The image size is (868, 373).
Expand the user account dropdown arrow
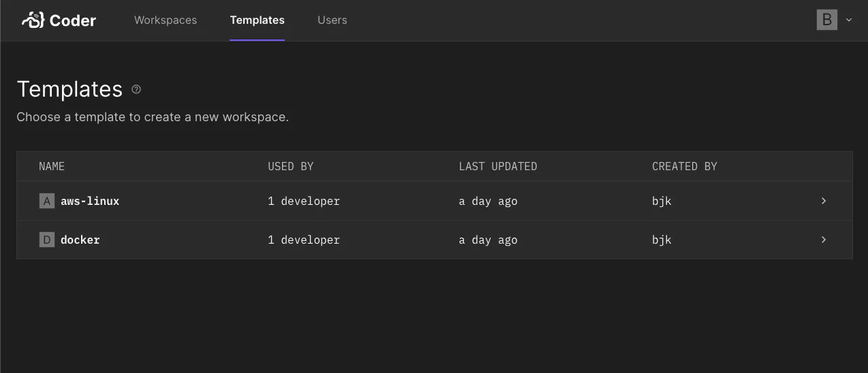point(849,20)
